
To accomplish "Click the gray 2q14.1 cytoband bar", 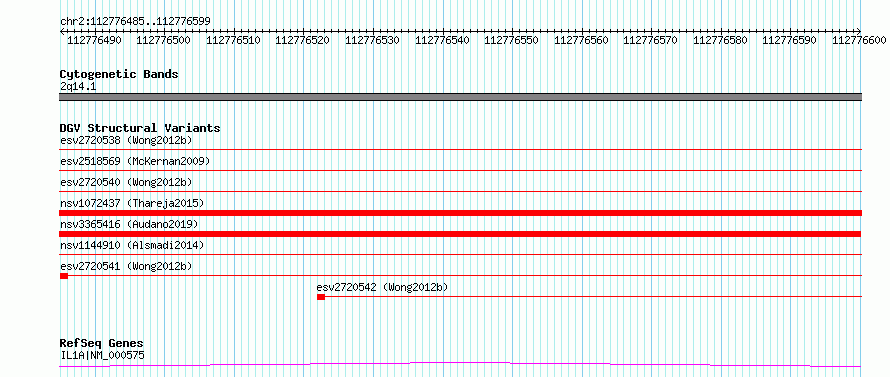I will tap(460, 97).
